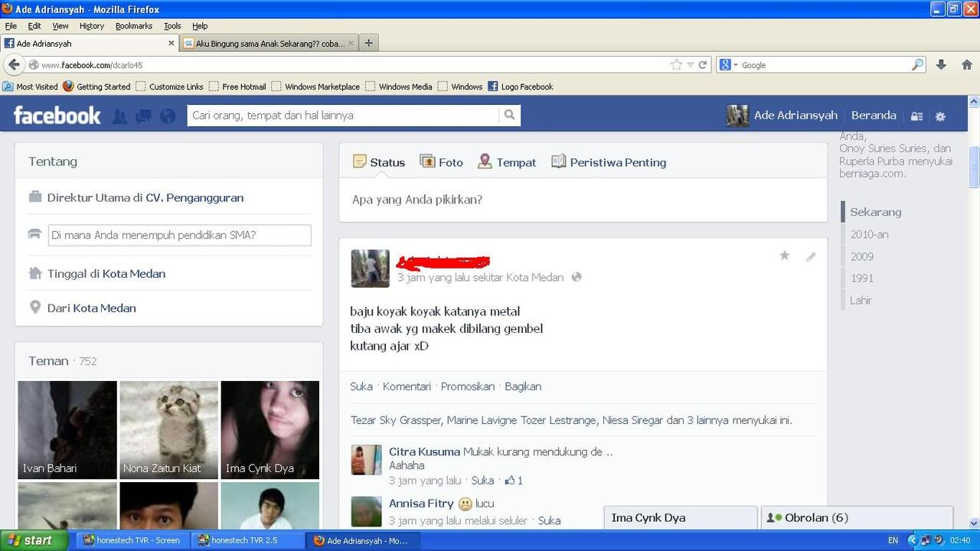Open the History menu
Screen dimensions: 980x551
[x=92, y=26]
